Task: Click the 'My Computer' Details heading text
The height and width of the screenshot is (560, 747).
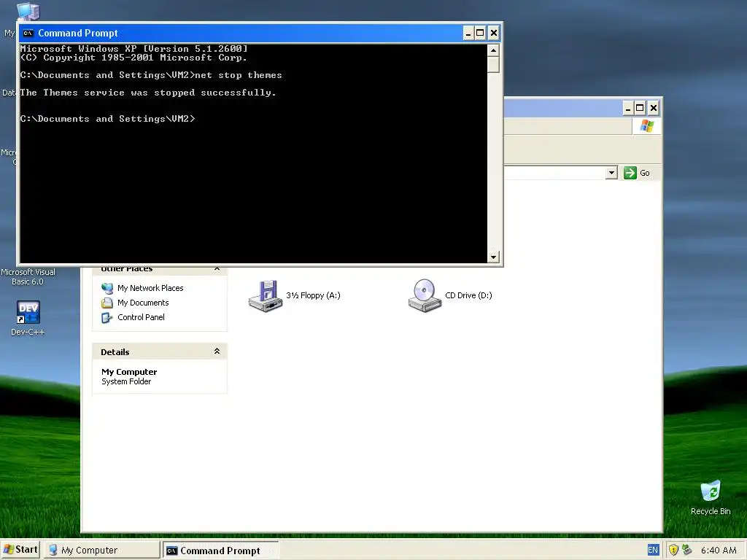Action: [x=129, y=372]
